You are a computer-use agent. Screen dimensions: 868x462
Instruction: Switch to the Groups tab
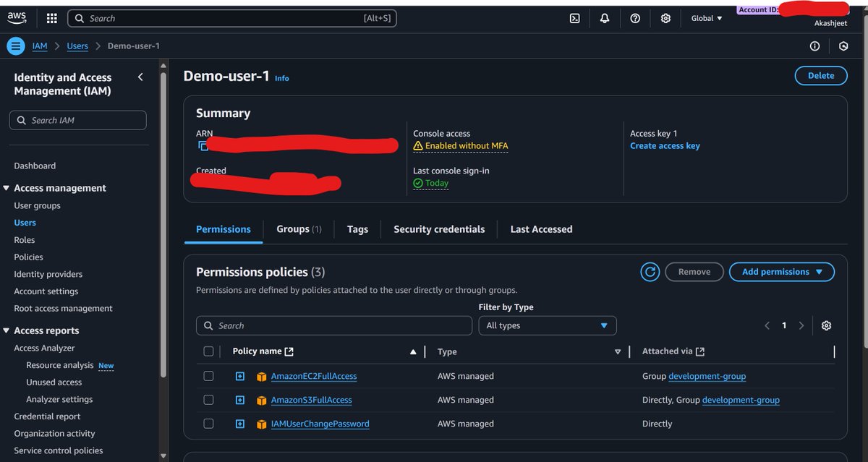(299, 229)
